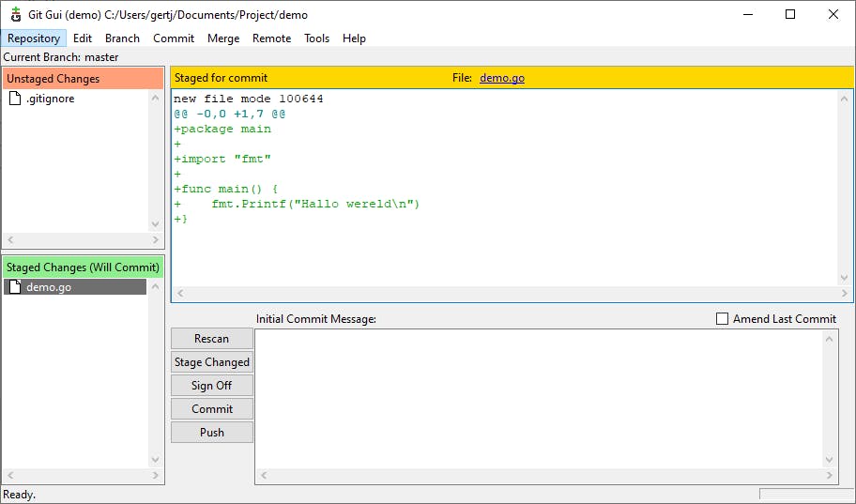856x504 pixels.
Task: Minimize the Git Gui window
Action: coord(748,15)
